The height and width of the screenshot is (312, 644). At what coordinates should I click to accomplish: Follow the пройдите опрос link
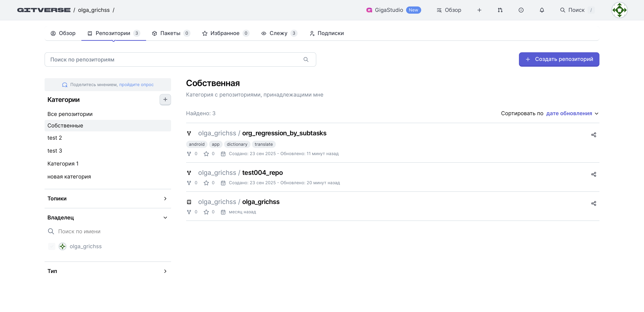(136, 84)
